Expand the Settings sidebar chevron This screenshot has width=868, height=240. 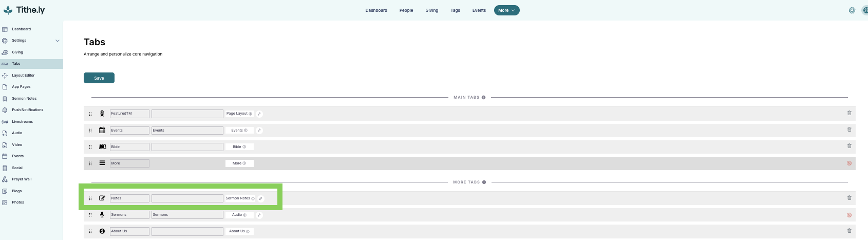coord(58,41)
